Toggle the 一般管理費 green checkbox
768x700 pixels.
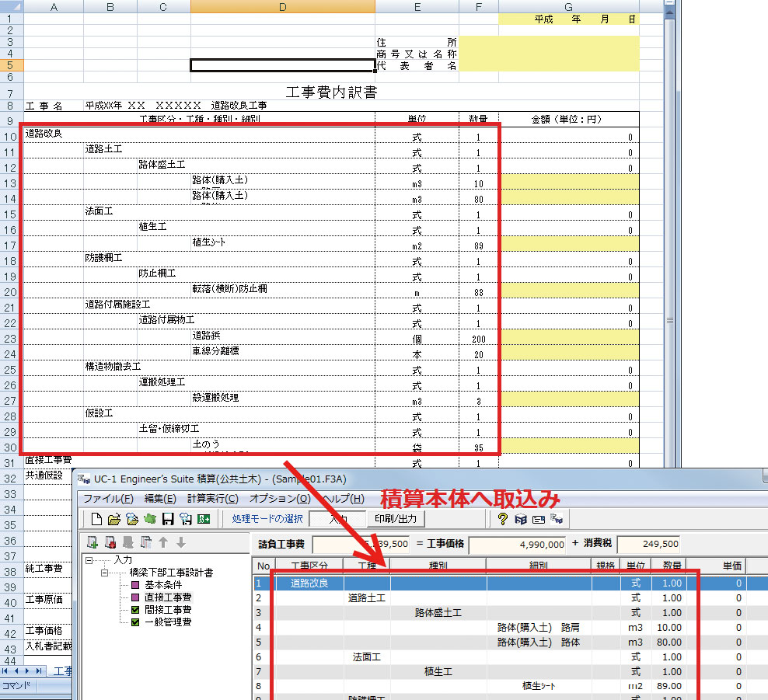pos(136,622)
